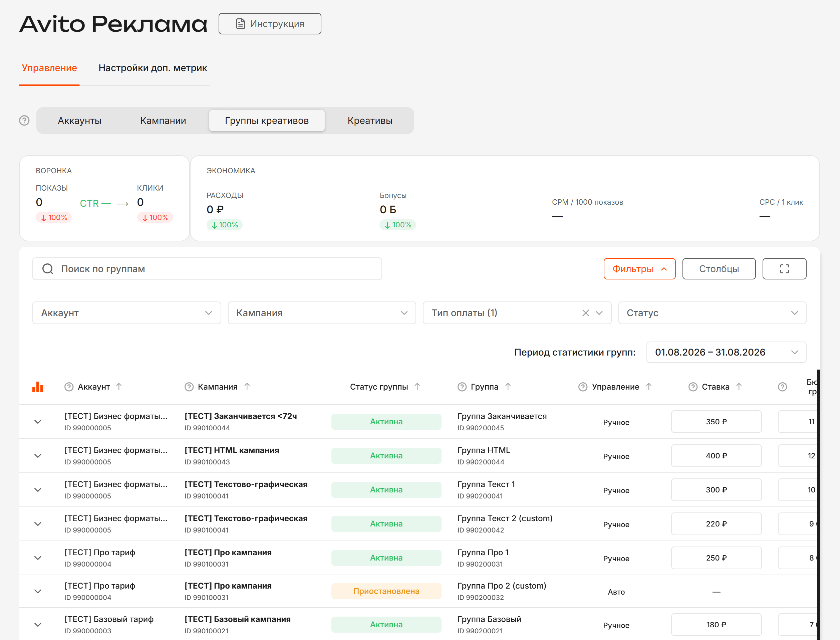840x640 pixels.
Task: Sort by Ставка column arrow
Action: point(739,387)
